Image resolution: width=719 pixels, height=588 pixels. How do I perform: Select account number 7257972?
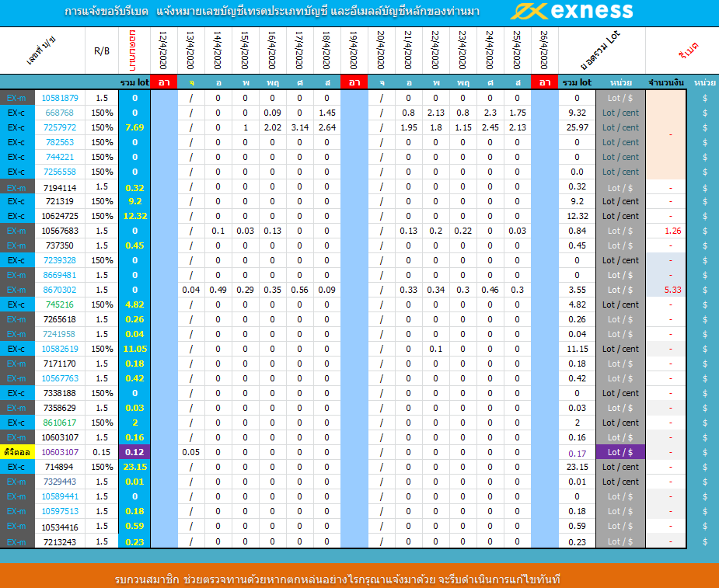pyautogui.click(x=60, y=127)
